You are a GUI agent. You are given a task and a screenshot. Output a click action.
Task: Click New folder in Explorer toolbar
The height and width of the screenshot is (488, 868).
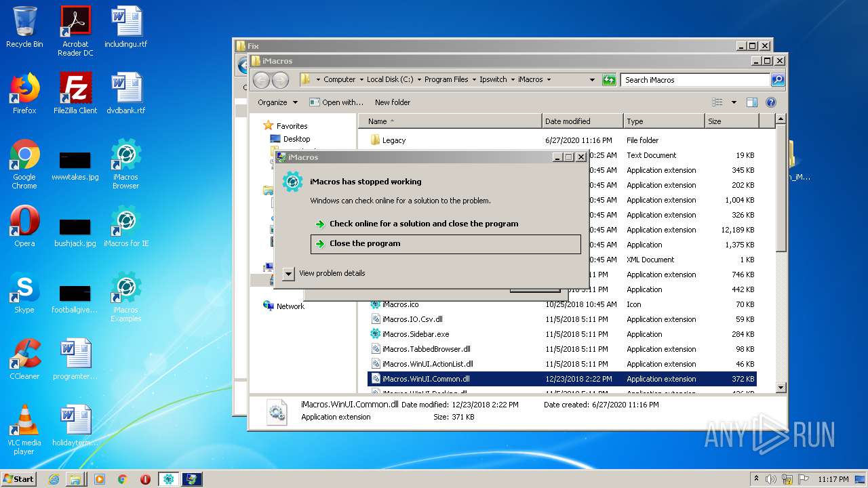pos(393,102)
